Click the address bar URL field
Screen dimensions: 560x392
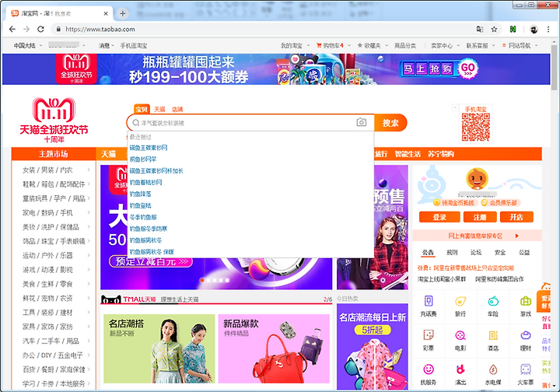(264, 30)
